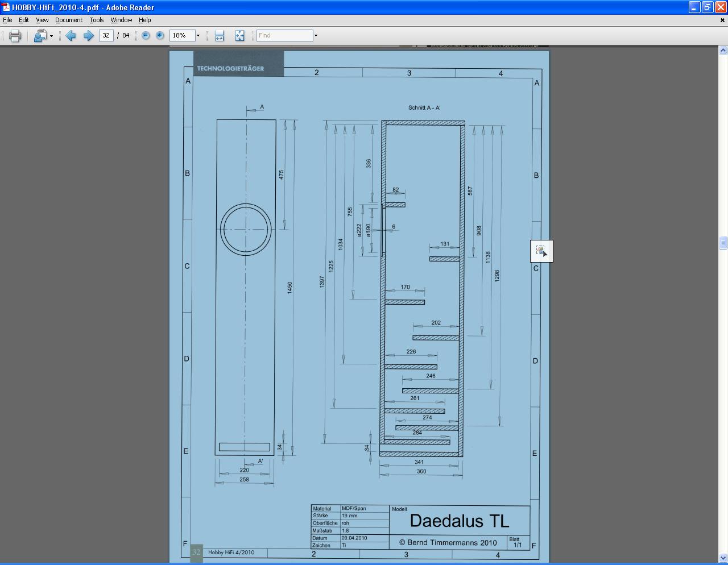This screenshot has width=728, height=565.
Task: Go to previous page with left arrow
Action: [x=71, y=36]
